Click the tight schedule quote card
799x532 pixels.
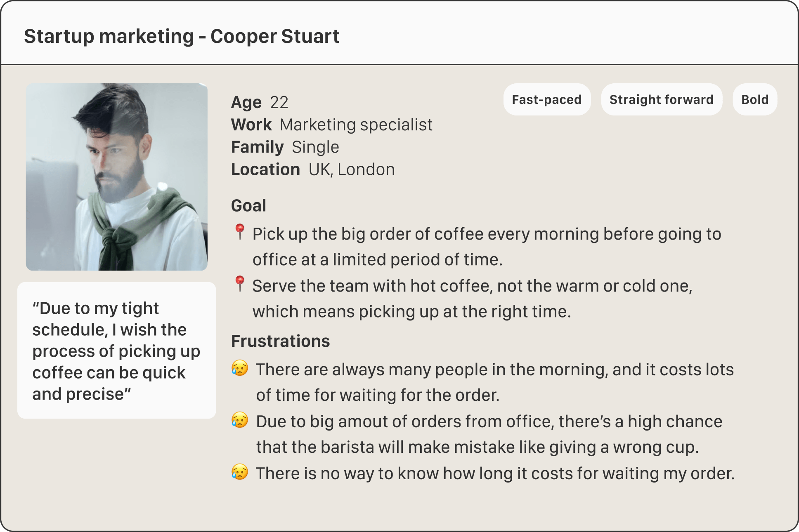tap(116, 351)
